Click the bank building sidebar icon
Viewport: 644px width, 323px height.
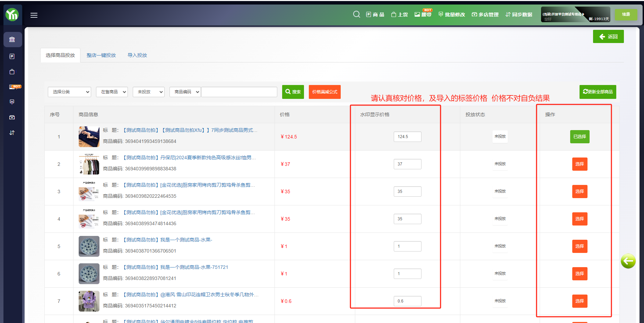tap(12, 40)
